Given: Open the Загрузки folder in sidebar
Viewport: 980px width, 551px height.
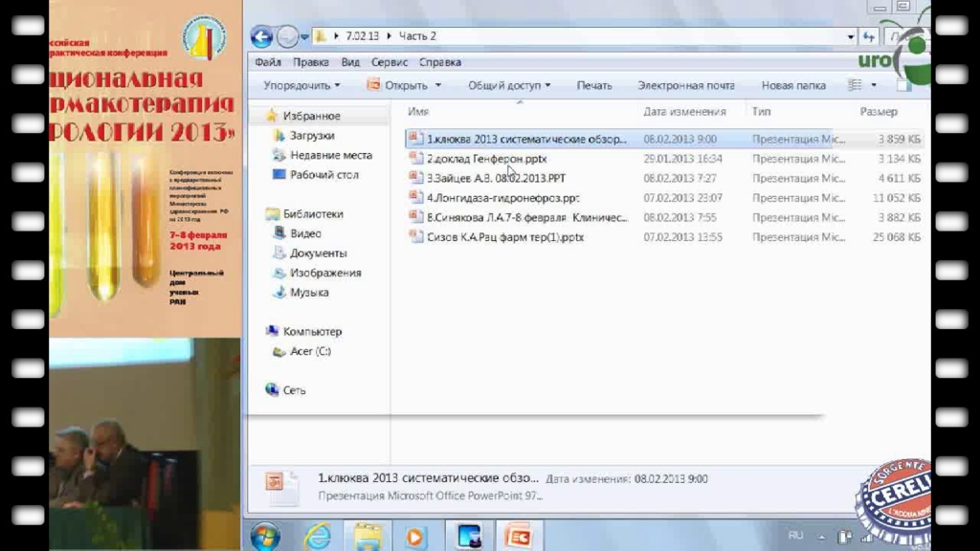Looking at the screenshot, I should point(312,136).
